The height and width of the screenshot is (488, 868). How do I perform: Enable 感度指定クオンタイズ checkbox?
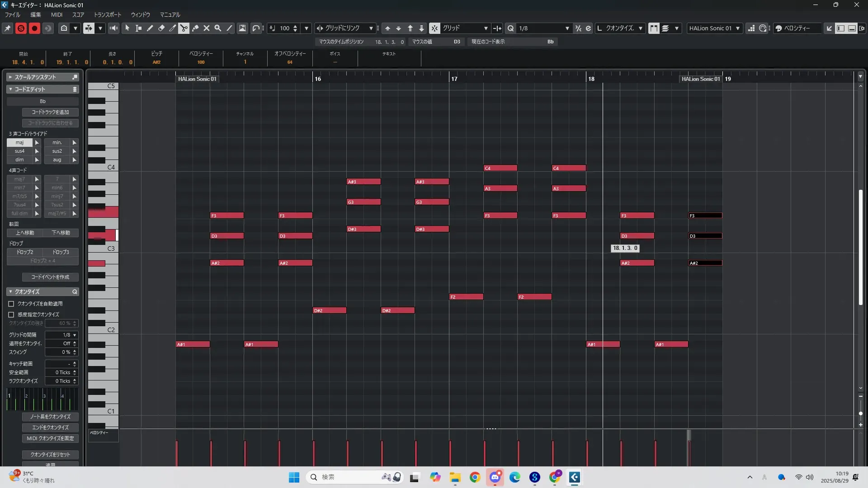(11, 314)
